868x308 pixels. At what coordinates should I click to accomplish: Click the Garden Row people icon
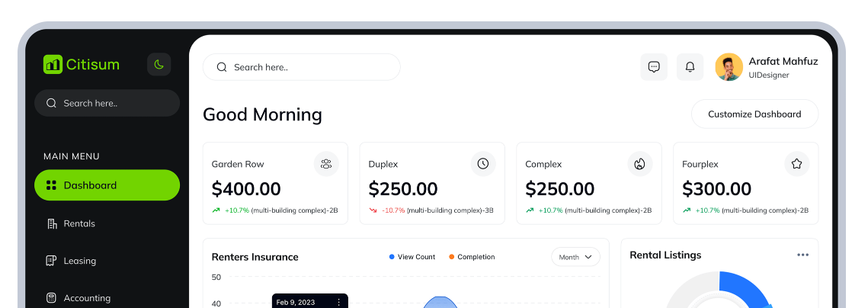point(326,164)
